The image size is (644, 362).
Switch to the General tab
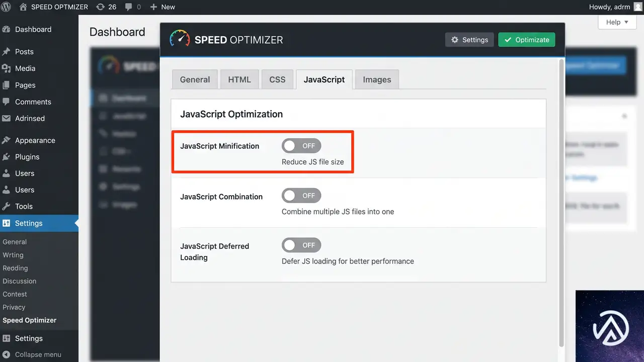[x=195, y=79]
